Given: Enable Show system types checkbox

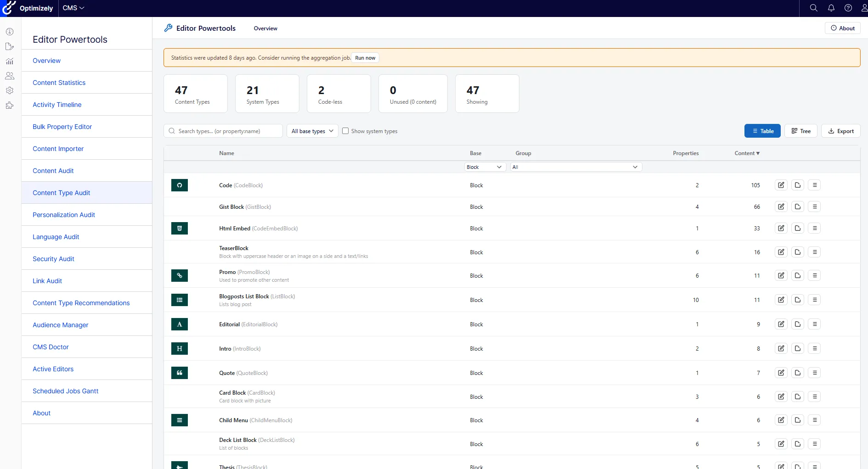Looking at the screenshot, I should (x=345, y=131).
